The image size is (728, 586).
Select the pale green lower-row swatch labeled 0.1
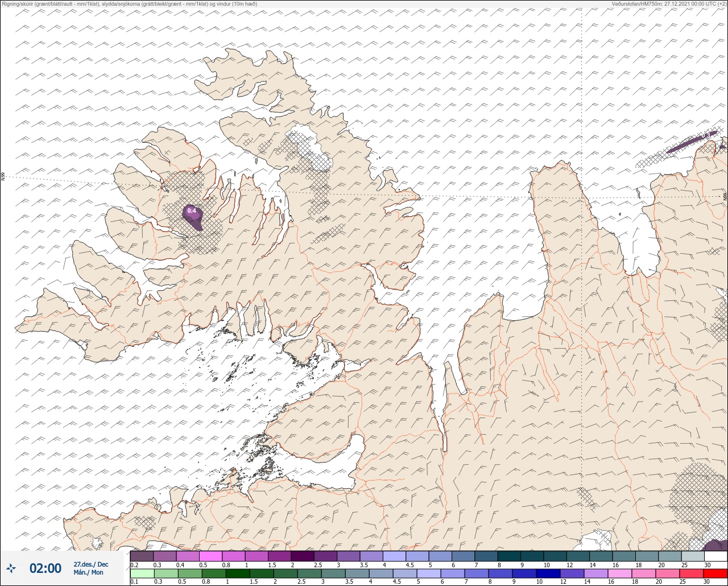[x=142, y=573]
